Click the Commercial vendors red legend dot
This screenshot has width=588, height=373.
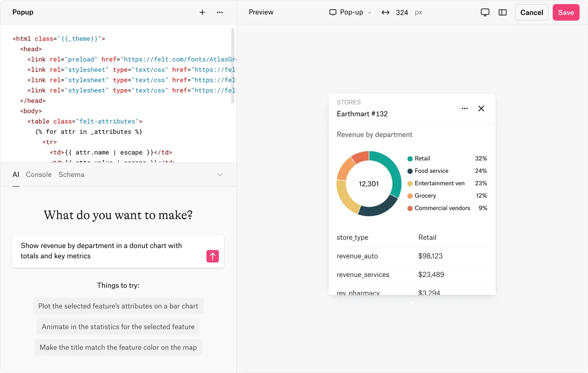(410, 209)
